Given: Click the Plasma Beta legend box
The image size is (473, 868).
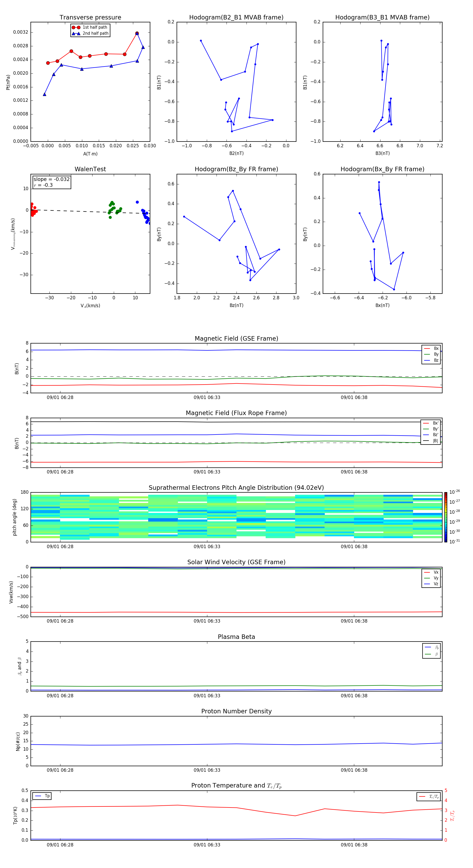Looking at the screenshot, I should pos(431,651).
